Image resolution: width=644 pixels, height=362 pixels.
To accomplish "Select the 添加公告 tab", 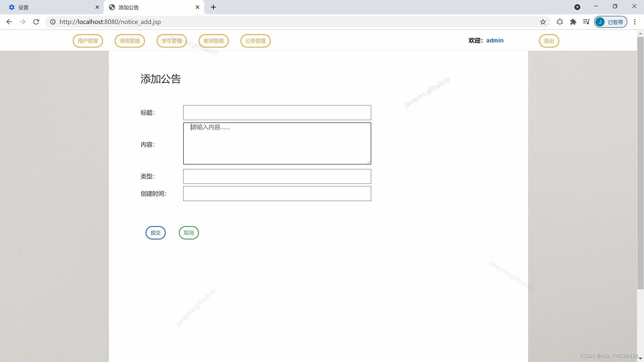I will click(x=154, y=7).
